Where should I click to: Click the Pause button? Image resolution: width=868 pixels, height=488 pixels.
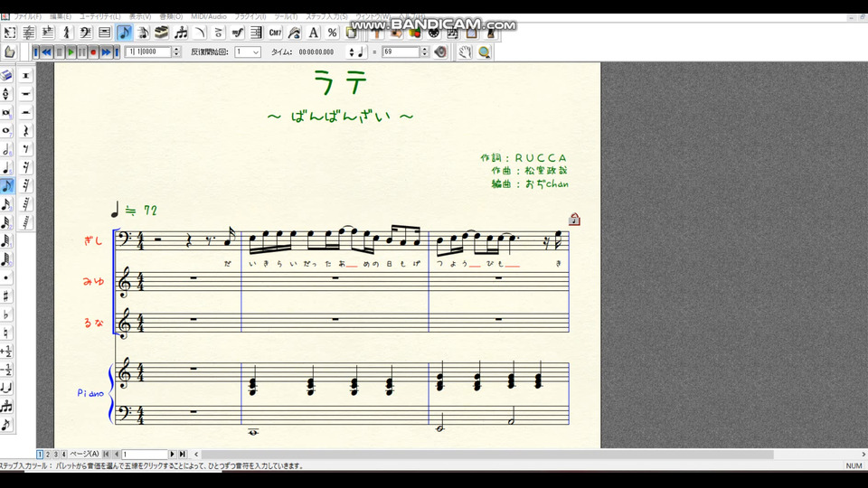coord(82,52)
